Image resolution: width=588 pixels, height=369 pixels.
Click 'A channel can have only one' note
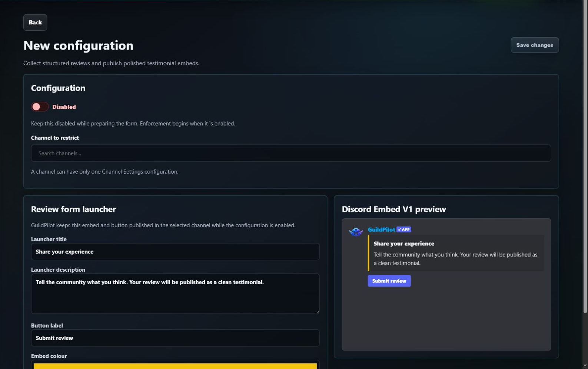(104, 172)
